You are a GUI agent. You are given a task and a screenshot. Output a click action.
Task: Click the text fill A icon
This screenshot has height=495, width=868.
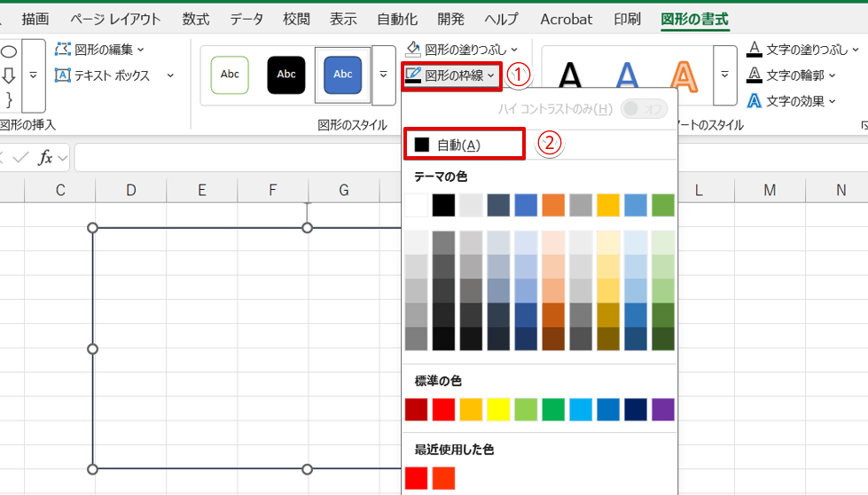click(754, 50)
